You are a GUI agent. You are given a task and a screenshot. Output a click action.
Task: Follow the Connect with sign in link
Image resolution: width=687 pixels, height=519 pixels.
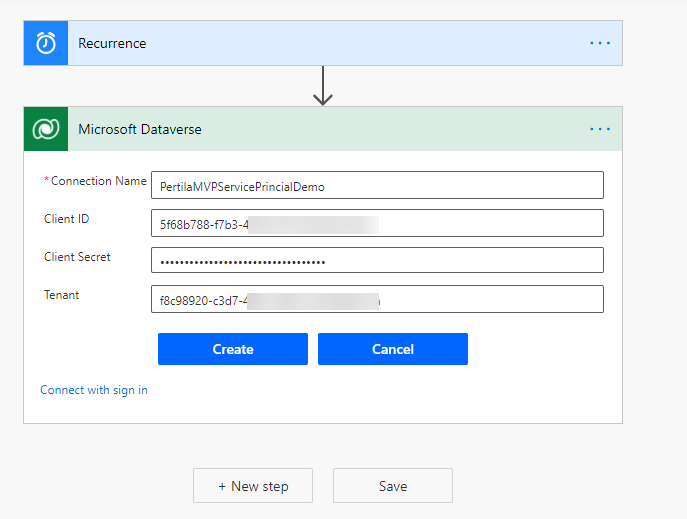[94, 390]
